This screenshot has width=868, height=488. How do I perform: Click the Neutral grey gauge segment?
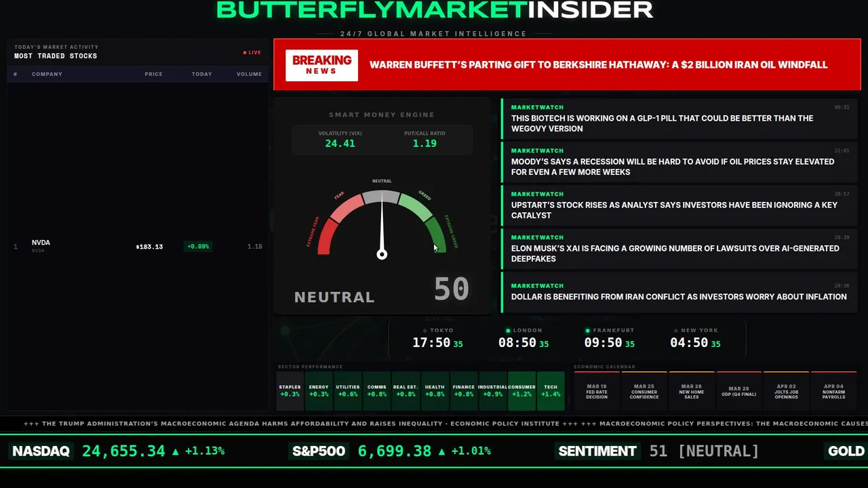382,197
